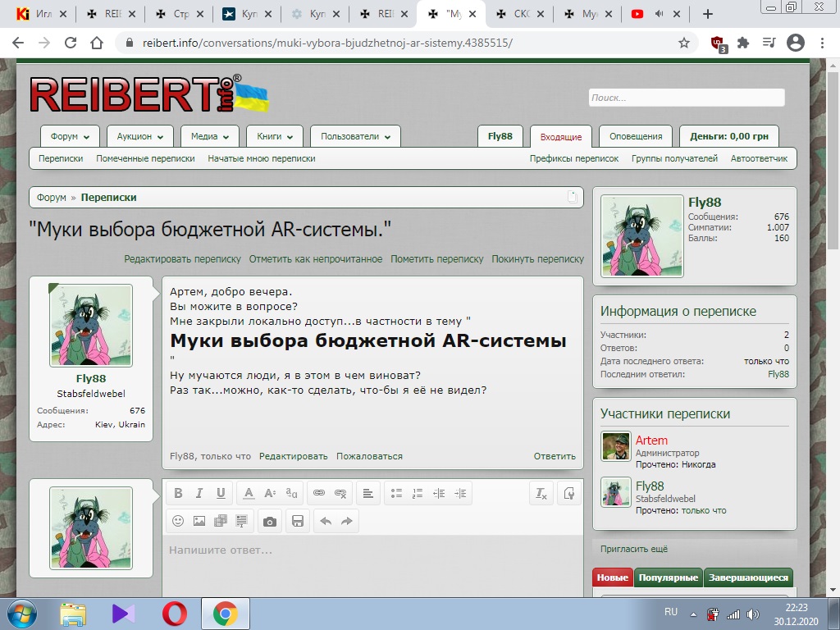The height and width of the screenshot is (630, 840).
Task: Click the Поиск search field
Action: (x=686, y=98)
